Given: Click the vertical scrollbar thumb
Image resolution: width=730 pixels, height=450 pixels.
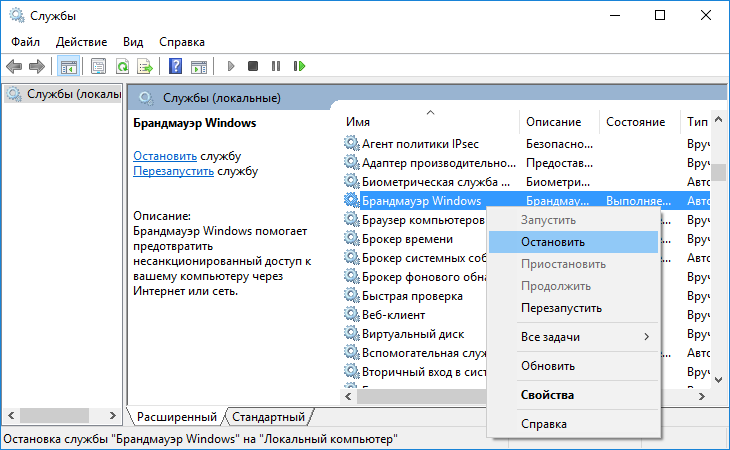Looking at the screenshot, I should click(718, 172).
